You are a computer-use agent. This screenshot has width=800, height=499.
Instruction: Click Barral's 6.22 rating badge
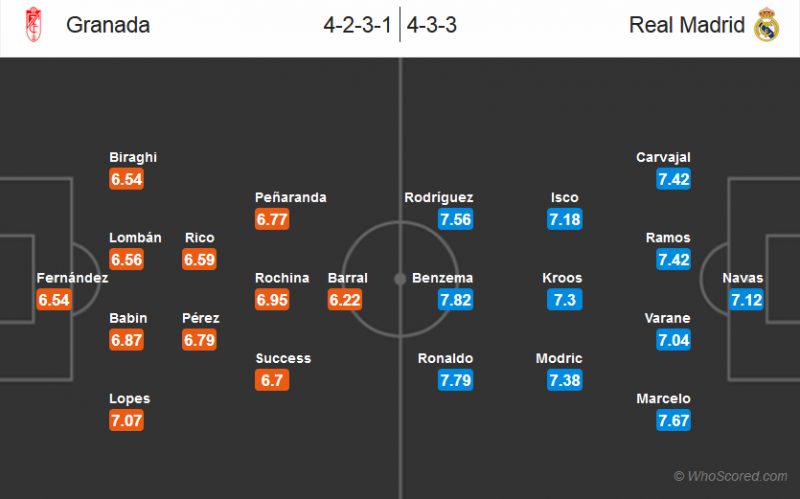coord(345,300)
